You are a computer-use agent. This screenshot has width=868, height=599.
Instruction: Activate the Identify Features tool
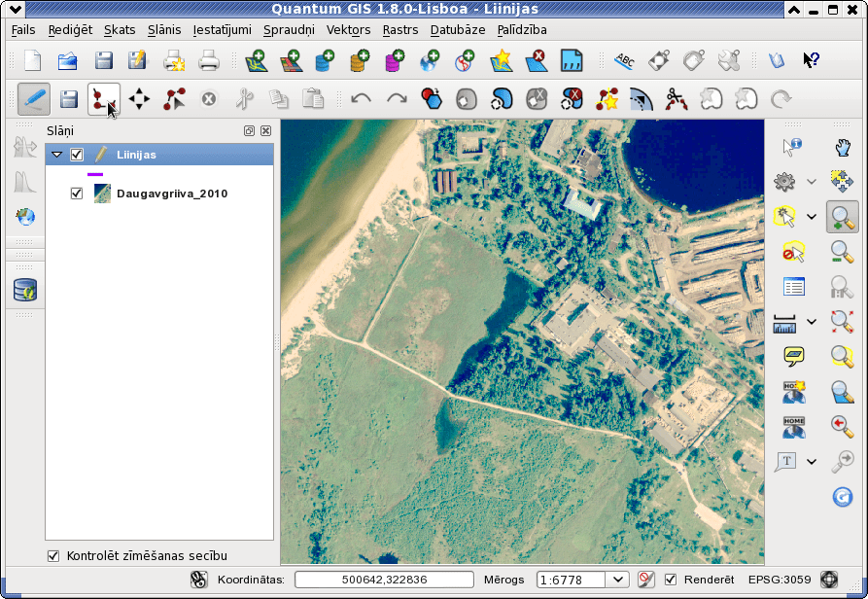(792, 147)
